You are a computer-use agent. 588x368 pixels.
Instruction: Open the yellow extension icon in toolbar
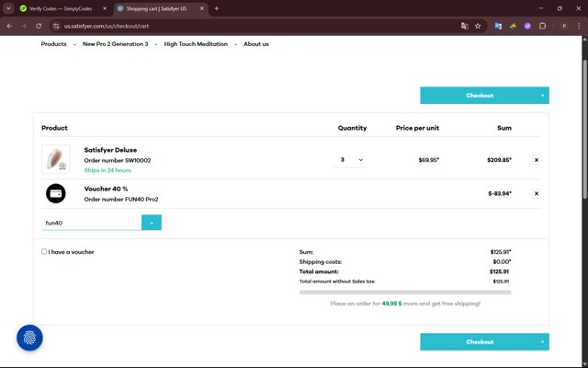[513, 26]
